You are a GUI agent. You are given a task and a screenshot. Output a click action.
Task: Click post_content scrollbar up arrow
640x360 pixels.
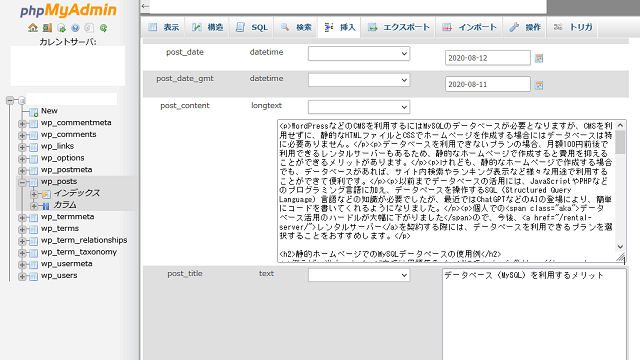click(x=620, y=125)
